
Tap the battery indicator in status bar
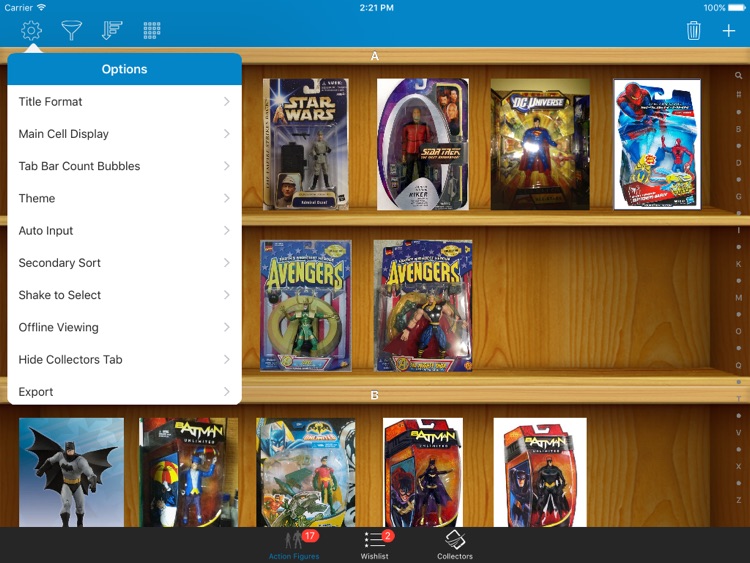[737, 8]
